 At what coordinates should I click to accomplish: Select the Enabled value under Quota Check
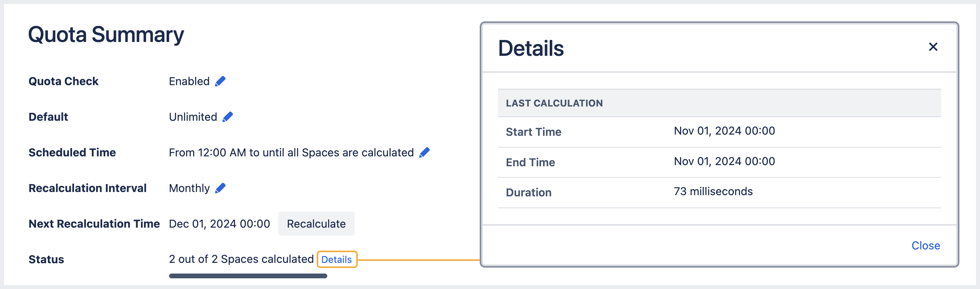tap(189, 81)
